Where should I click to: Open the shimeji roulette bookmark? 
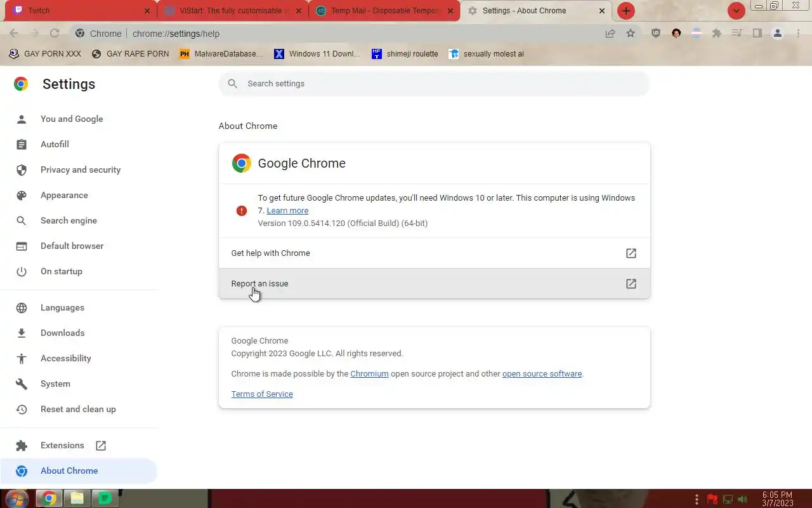pyautogui.click(x=405, y=54)
